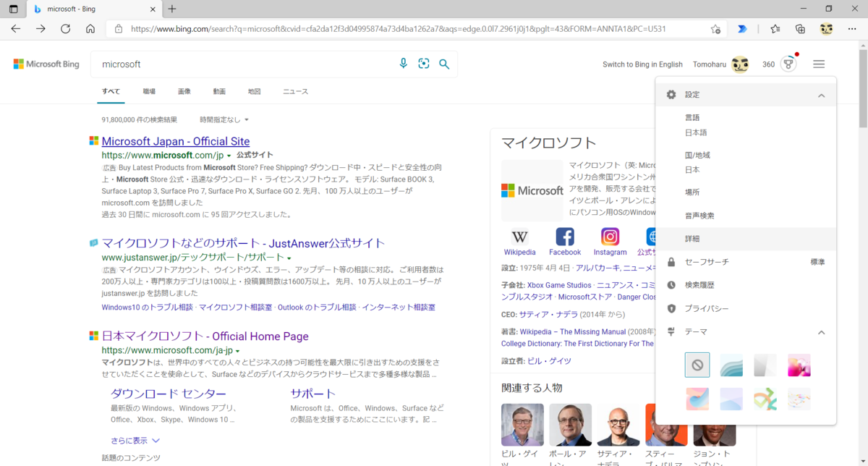Click the Tomoharu account avatar
The height and width of the screenshot is (466, 868).
point(739,64)
